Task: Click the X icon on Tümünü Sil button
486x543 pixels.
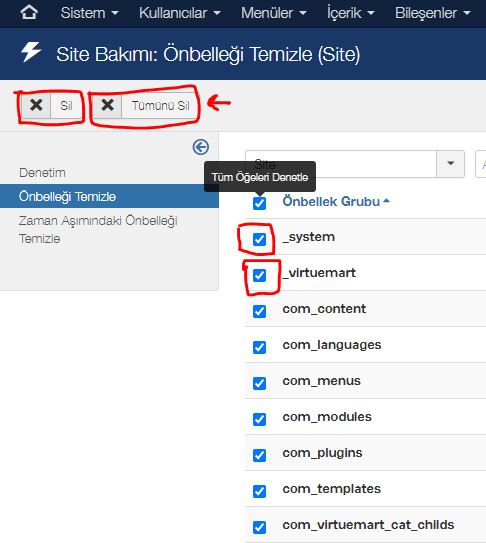Action: point(107,105)
